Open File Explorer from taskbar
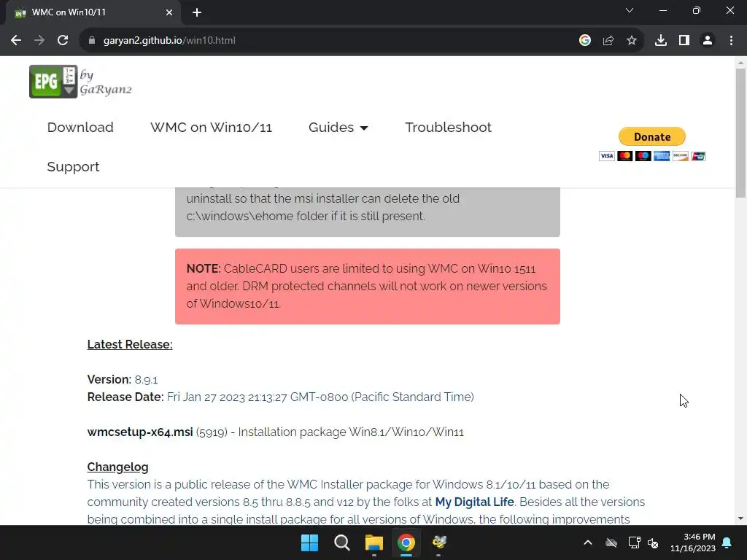Viewport: 747px width, 560px height. [374, 542]
